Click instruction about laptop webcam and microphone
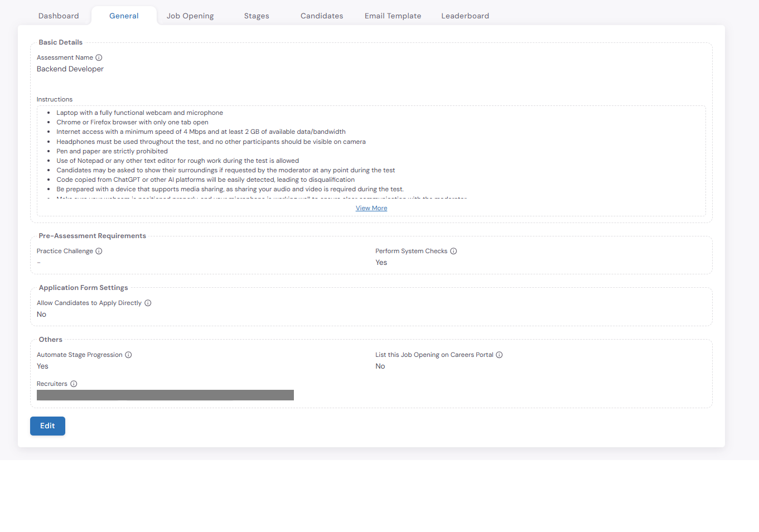 coord(139,113)
